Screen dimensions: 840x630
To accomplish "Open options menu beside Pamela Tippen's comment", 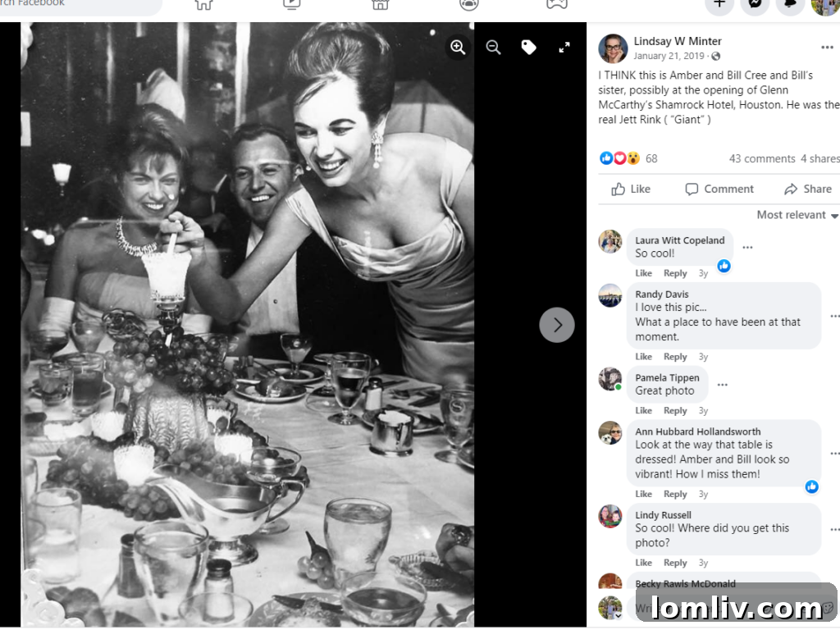I will pyautogui.click(x=723, y=384).
